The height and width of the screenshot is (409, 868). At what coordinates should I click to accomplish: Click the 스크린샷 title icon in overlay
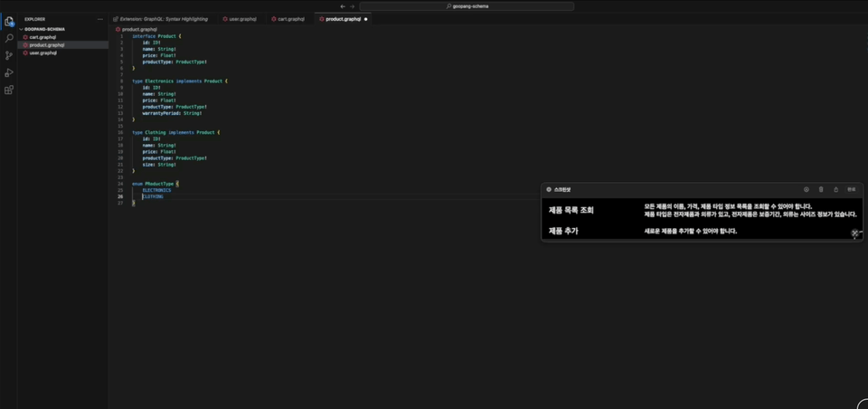549,189
